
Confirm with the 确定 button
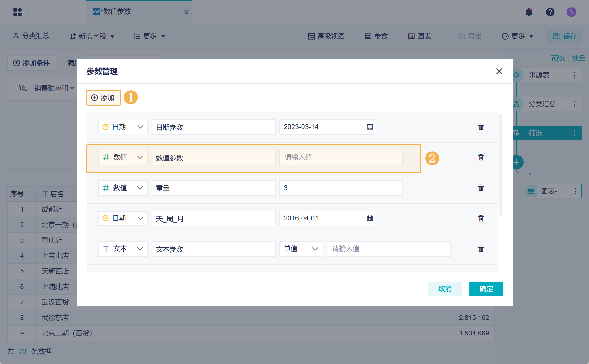coord(486,289)
